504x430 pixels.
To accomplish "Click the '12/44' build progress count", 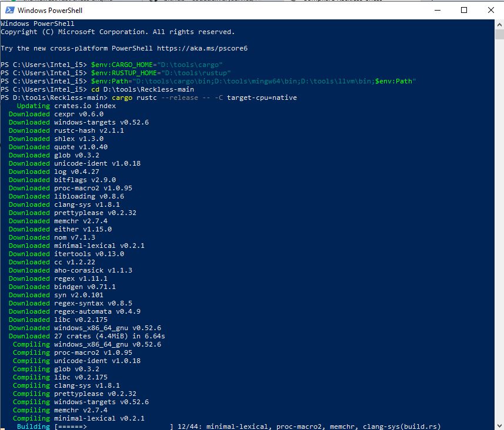I will click(x=188, y=426).
